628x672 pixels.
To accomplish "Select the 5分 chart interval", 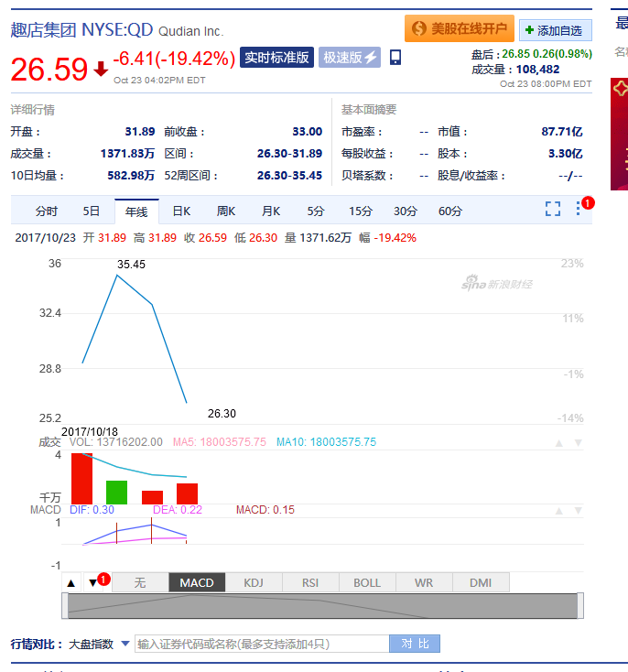I will point(316,211).
